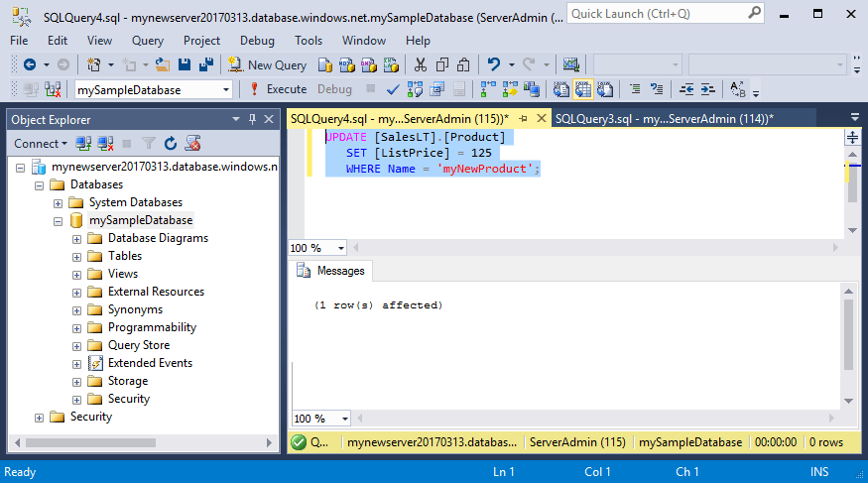Open the Query menu
Image resolution: width=868 pixels, height=483 pixels.
[147, 41]
